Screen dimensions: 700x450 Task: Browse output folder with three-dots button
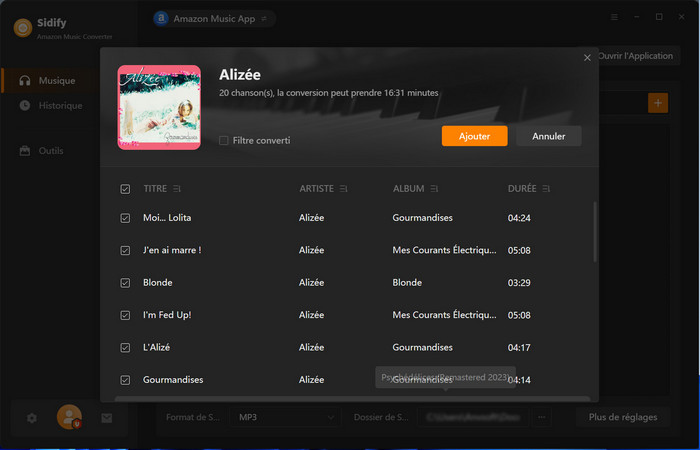(542, 417)
